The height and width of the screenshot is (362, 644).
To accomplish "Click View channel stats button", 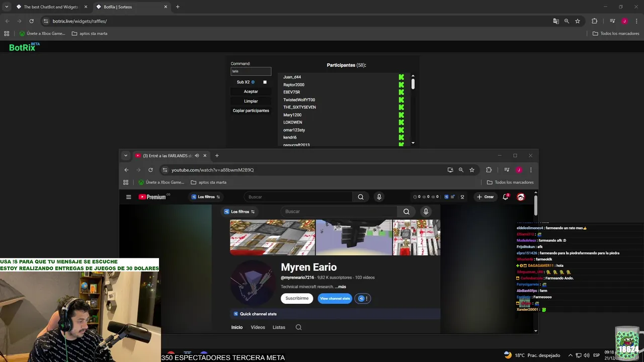I will 335,299.
